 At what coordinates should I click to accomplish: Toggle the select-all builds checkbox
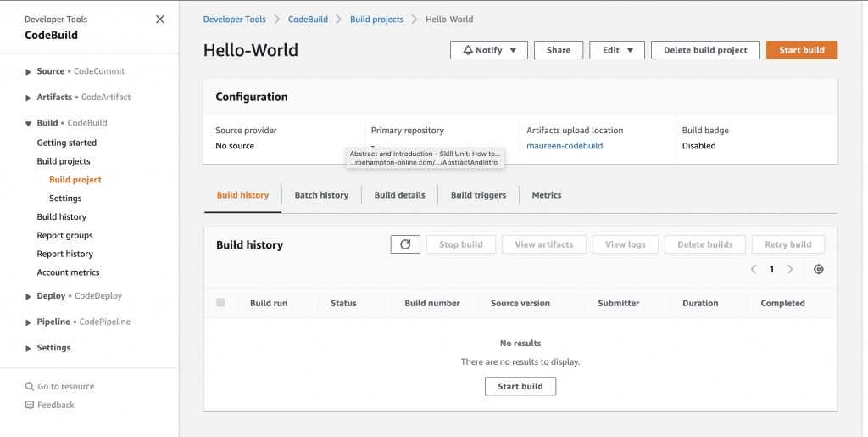(220, 303)
